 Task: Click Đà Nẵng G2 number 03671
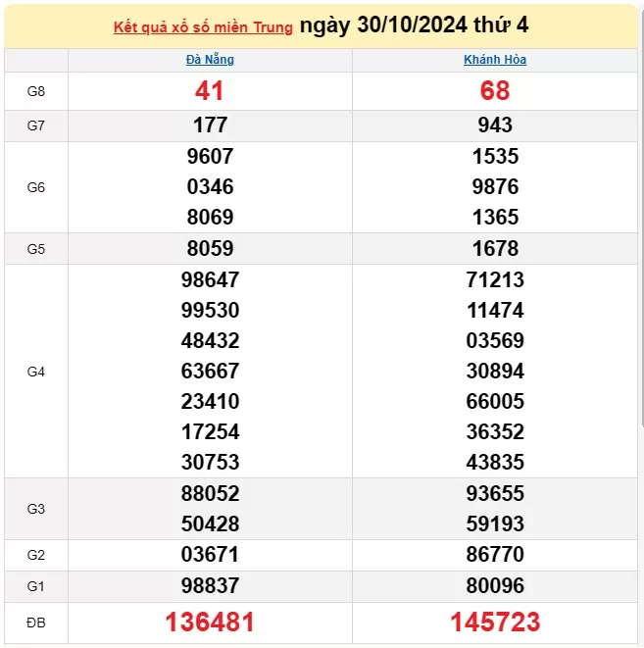(210, 555)
